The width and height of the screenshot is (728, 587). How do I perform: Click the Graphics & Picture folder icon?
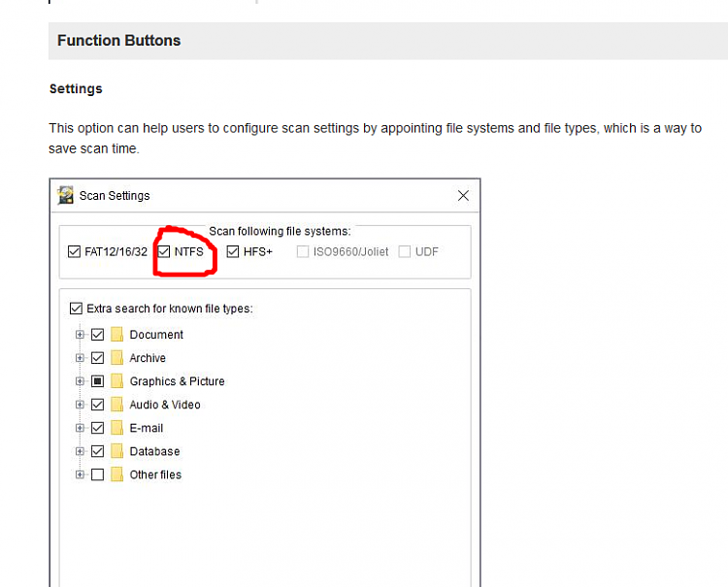coord(117,381)
